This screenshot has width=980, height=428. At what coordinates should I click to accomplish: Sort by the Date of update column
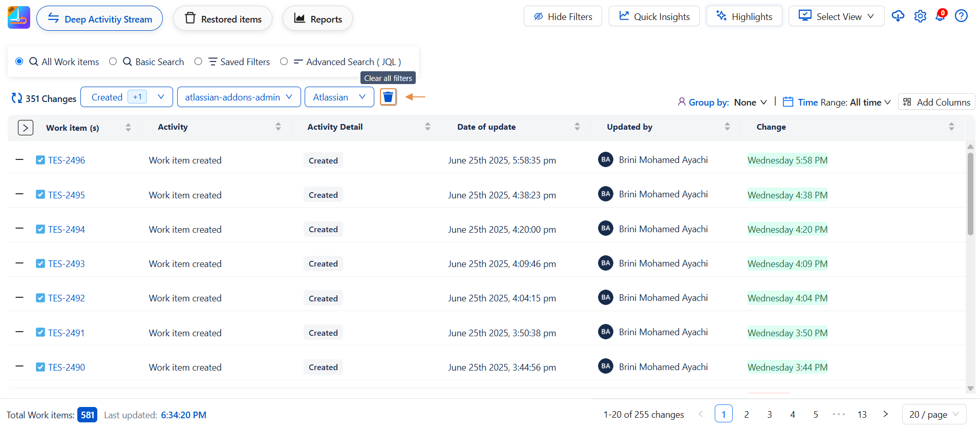coord(577,127)
